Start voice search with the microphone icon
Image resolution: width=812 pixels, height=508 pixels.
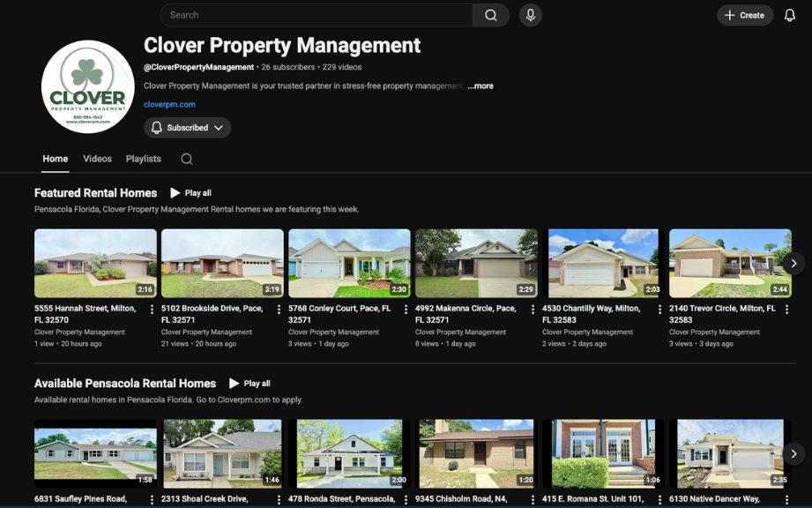tap(530, 15)
